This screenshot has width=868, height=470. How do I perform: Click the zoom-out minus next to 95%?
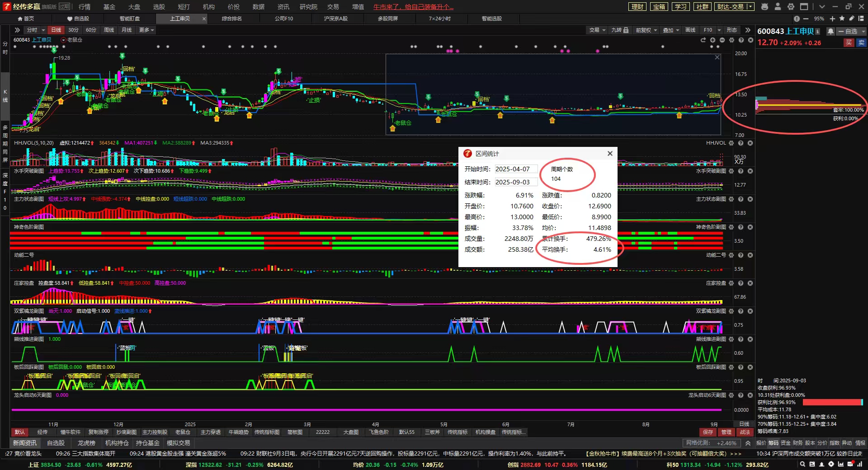(806, 19)
